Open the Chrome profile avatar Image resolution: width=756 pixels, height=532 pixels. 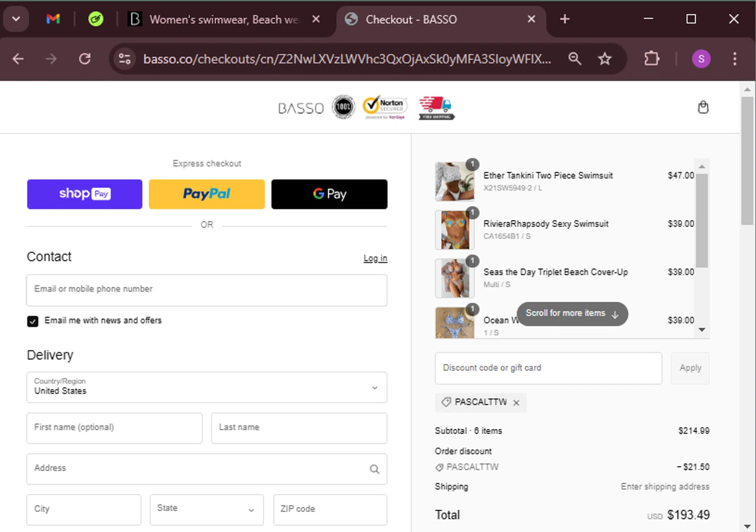[701, 59]
